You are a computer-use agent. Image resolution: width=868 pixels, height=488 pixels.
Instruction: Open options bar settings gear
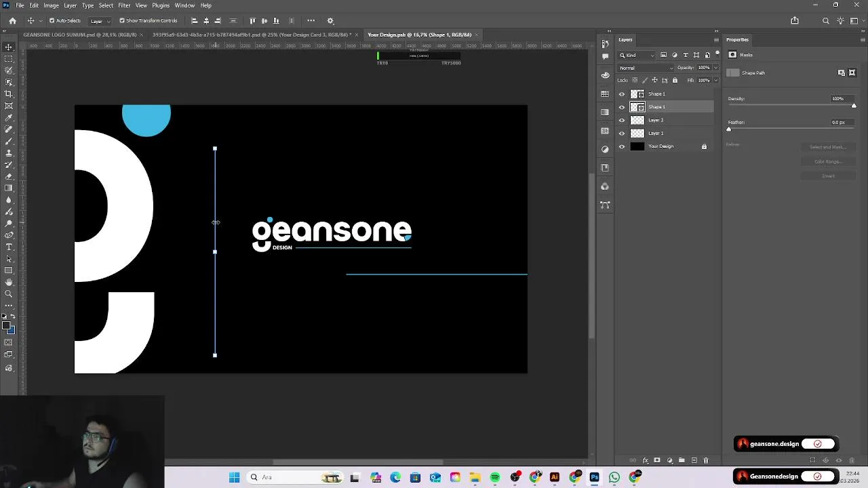tap(330, 21)
